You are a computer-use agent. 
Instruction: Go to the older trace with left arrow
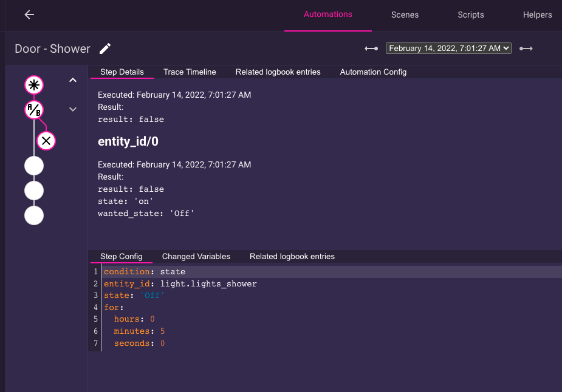[371, 49]
